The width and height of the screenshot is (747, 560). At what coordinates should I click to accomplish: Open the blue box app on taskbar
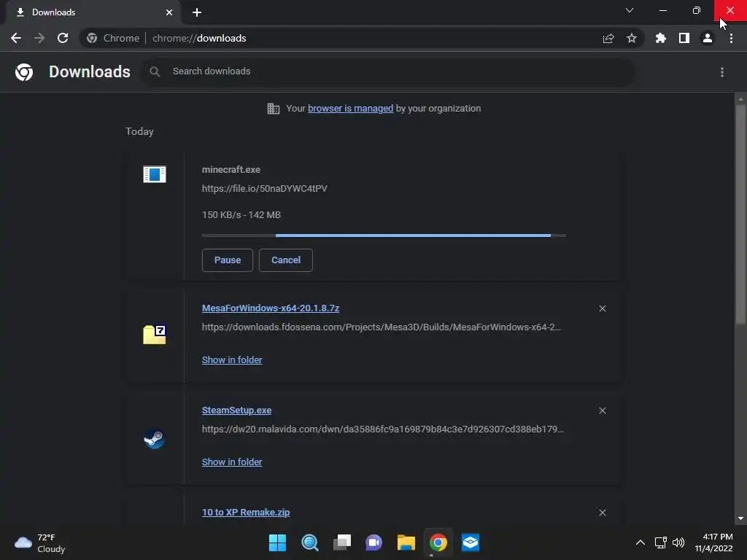click(x=471, y=542)
